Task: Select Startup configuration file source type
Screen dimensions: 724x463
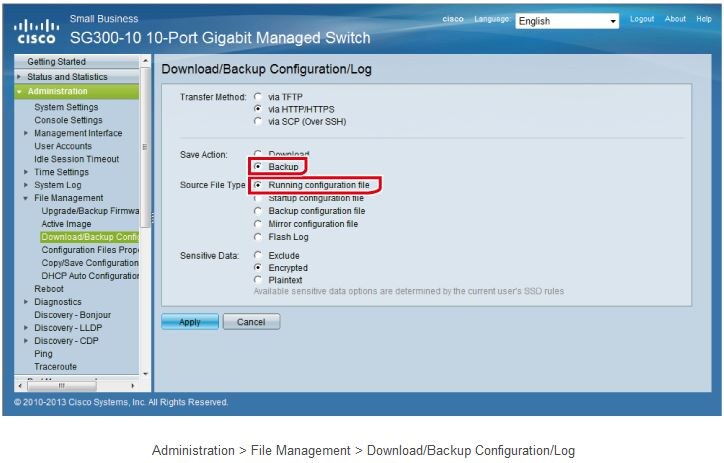Action: pos(258,198)
